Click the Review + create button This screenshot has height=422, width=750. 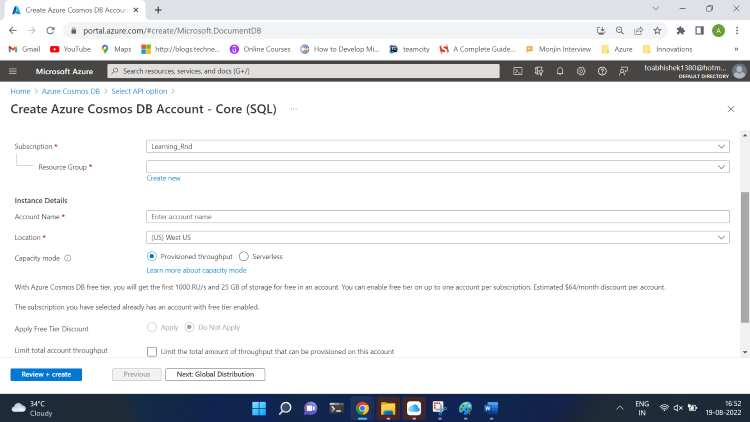coord(46,375)
